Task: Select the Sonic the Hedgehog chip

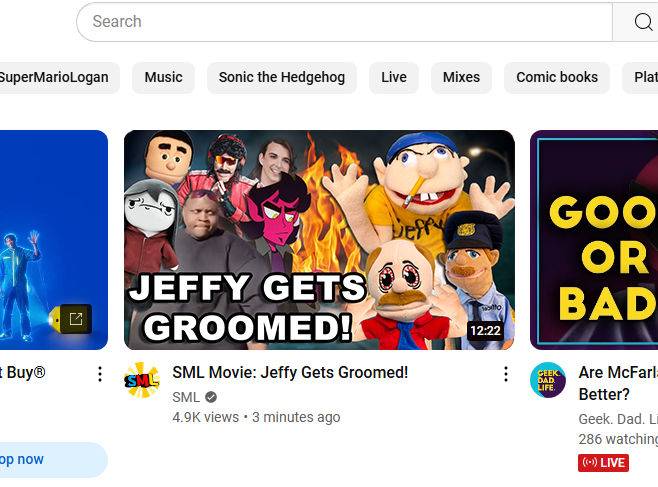Action: 282,78
